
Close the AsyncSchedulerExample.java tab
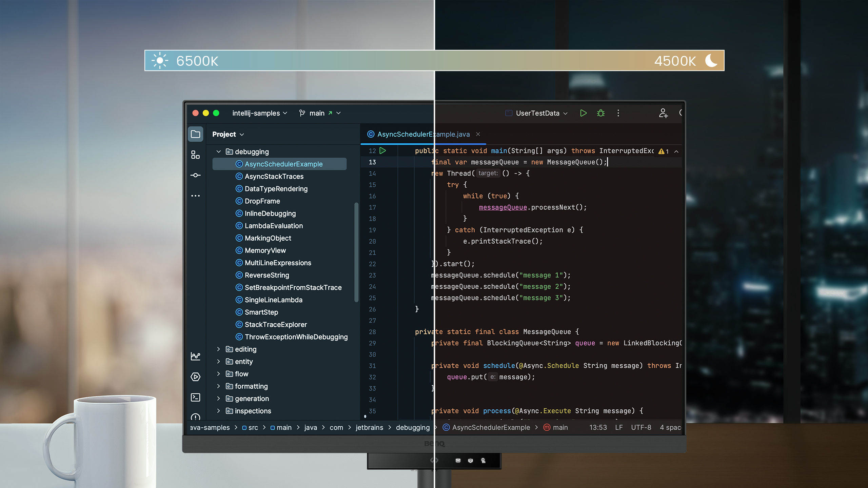[478, 134]
